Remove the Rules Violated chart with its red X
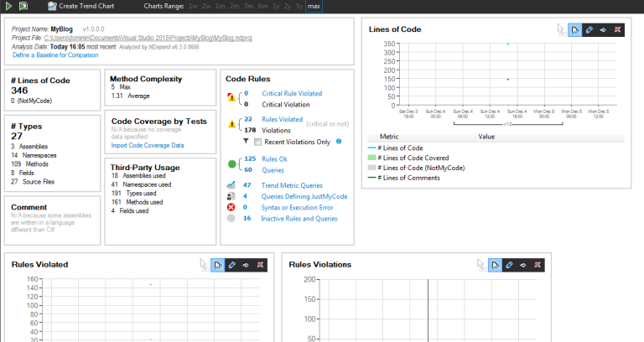 click(260, 265)
